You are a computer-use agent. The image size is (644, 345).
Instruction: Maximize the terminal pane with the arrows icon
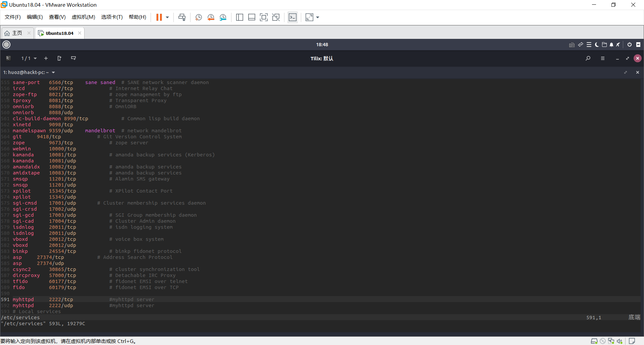pos(626,72)
